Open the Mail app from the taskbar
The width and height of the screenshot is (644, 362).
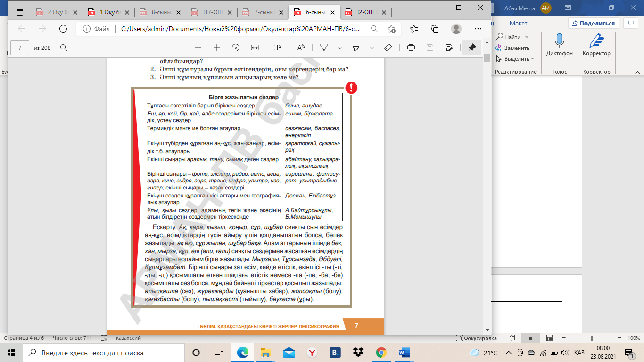pyautogui.click(x=289, y=353)
